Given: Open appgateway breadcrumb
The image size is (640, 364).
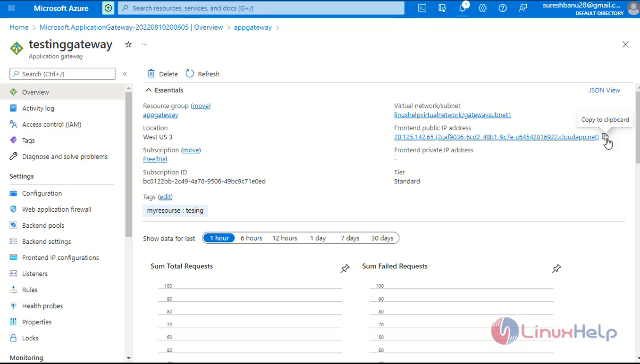Looking at the screenshot, I should 253,27.
